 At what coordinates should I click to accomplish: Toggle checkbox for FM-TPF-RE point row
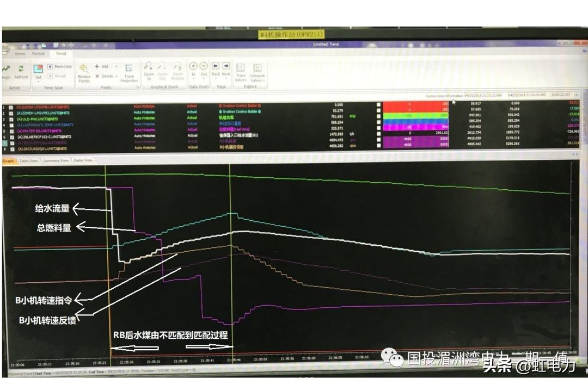(11, 131)
